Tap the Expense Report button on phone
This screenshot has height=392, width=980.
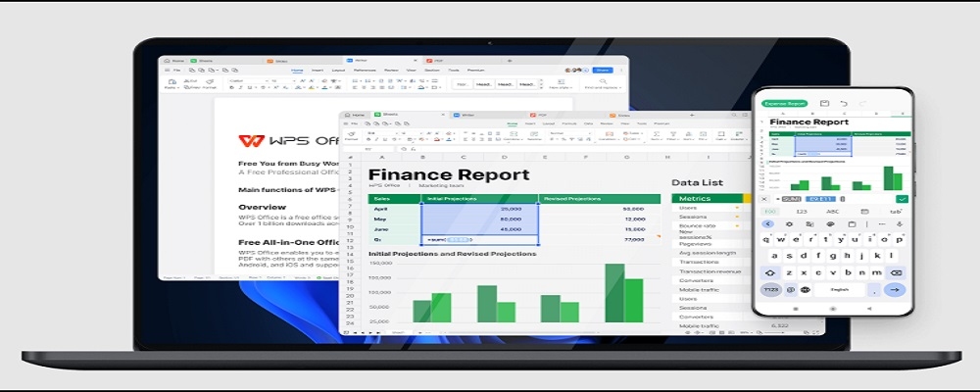point(784,103)
